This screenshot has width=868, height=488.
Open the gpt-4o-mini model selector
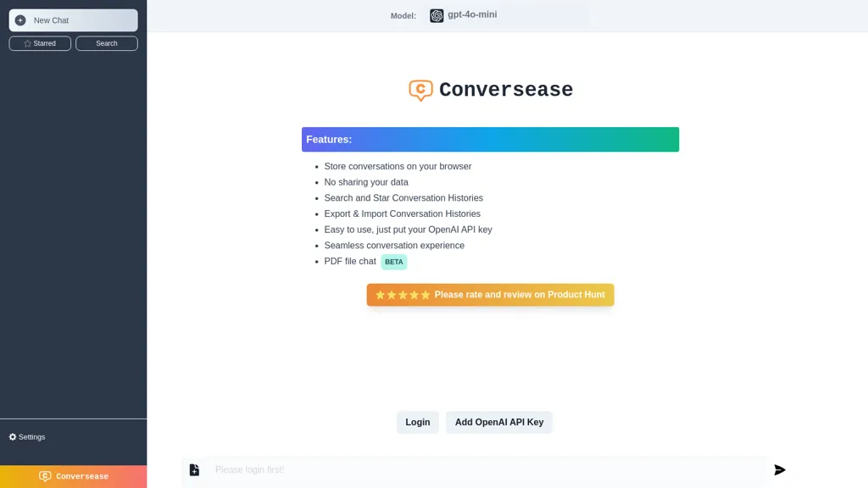pyautogui.click(x=463, y=15)
